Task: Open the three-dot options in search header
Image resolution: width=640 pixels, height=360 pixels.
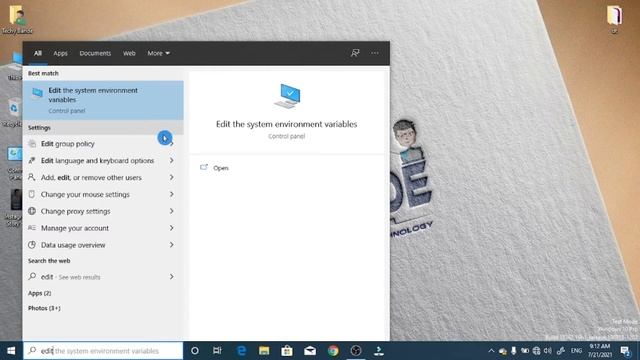Action: click(x=375, y=53)
